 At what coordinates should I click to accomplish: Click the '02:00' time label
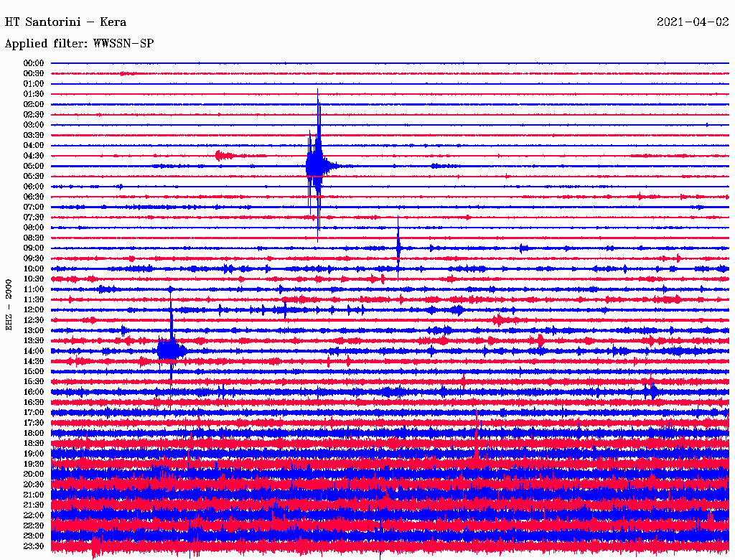(33, 104)
